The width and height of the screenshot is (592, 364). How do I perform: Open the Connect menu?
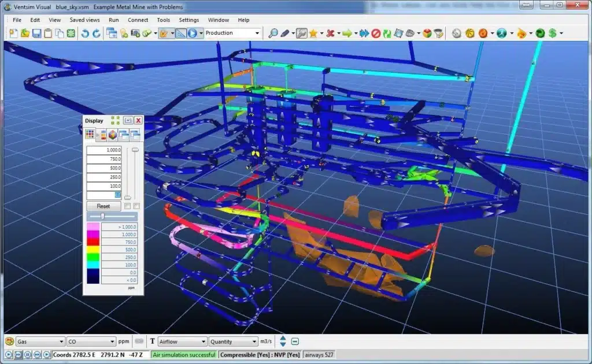(138, 20)
